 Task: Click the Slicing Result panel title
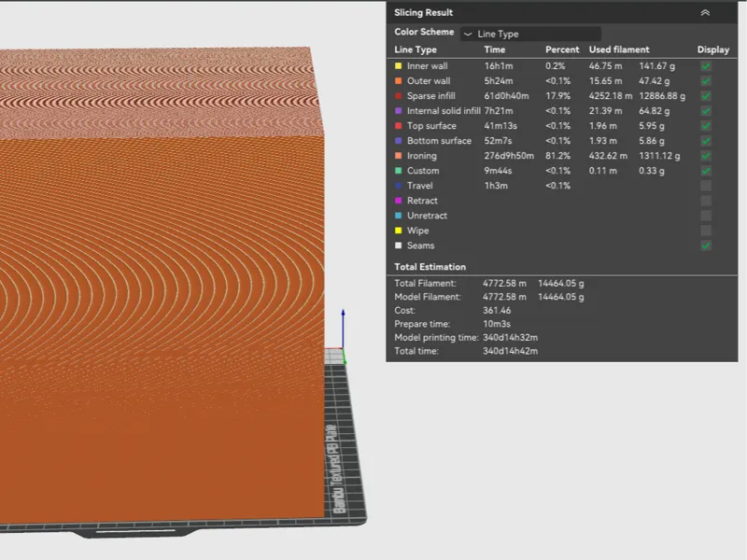click(423, 13)
